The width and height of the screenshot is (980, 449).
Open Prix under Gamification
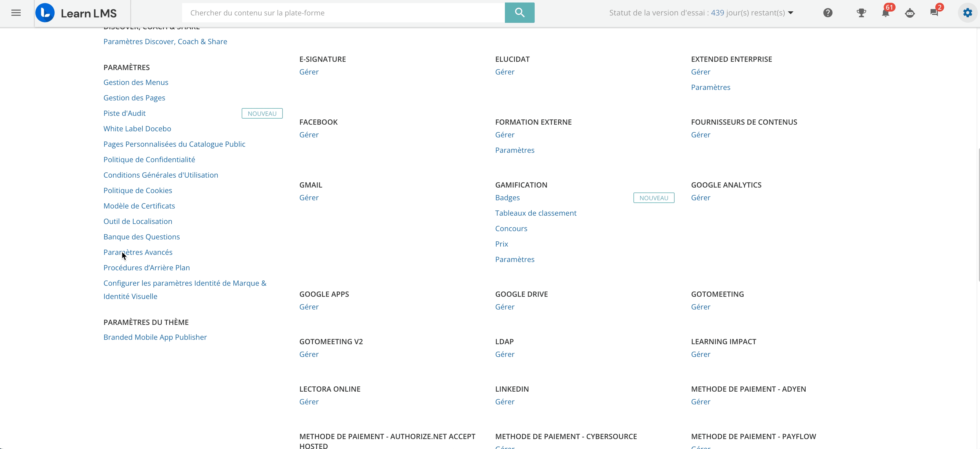[x=501, y=244]
